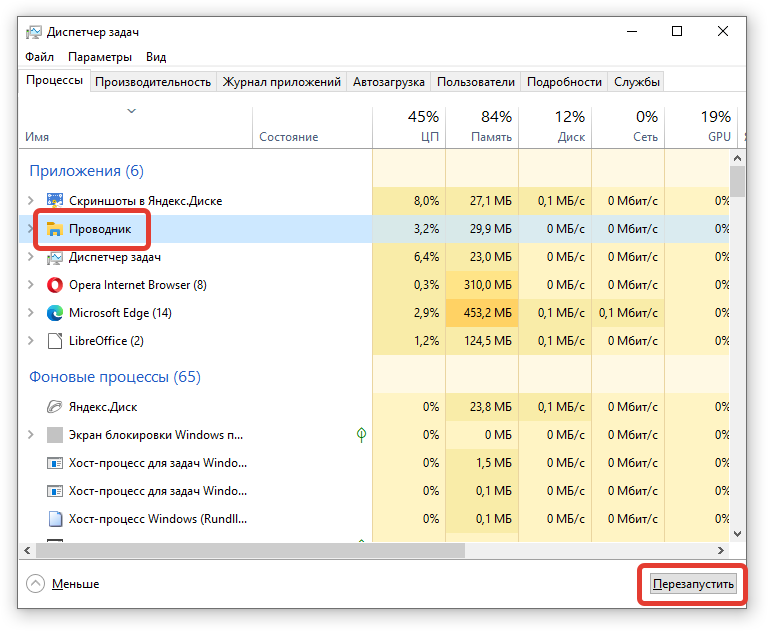This screenshot has width=768, height=631.
Task: Click the horizontal scrollbar left arrow
Action: [x=27, y=550]
